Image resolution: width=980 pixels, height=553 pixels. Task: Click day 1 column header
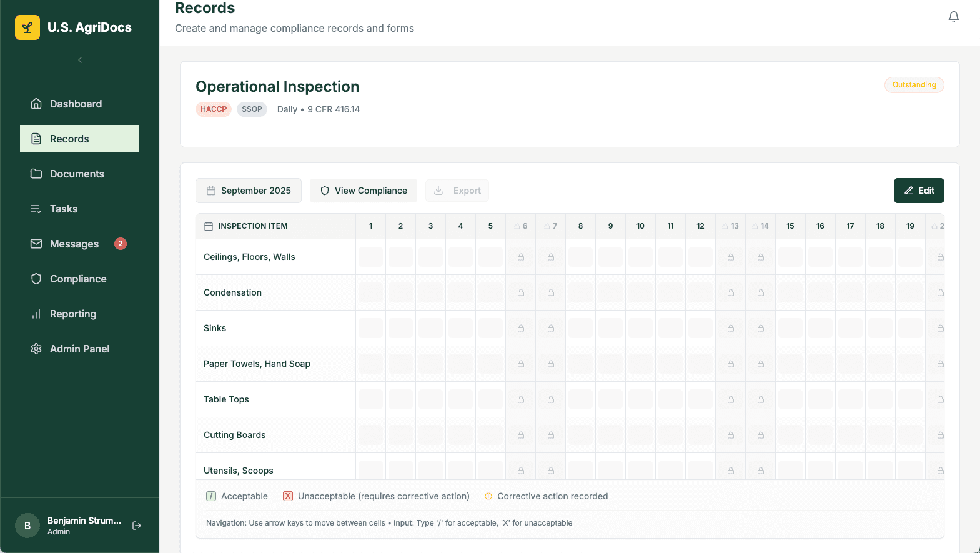pos(370,226)
